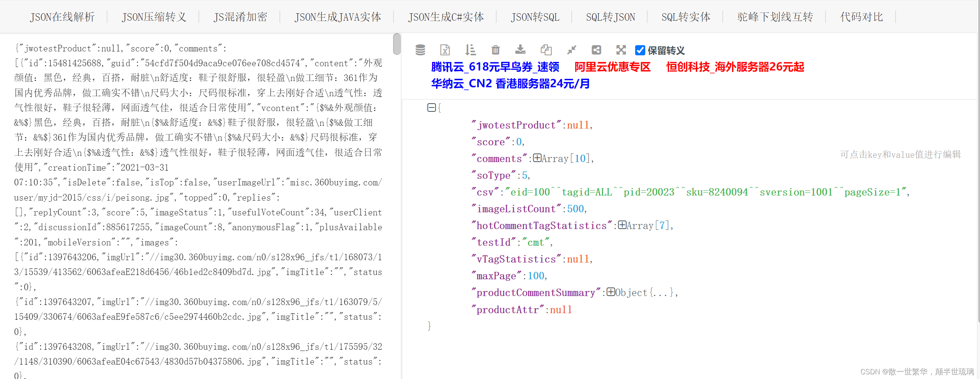Open the 恒创科技_海外服务器26元起 link

tap(735, 67)
